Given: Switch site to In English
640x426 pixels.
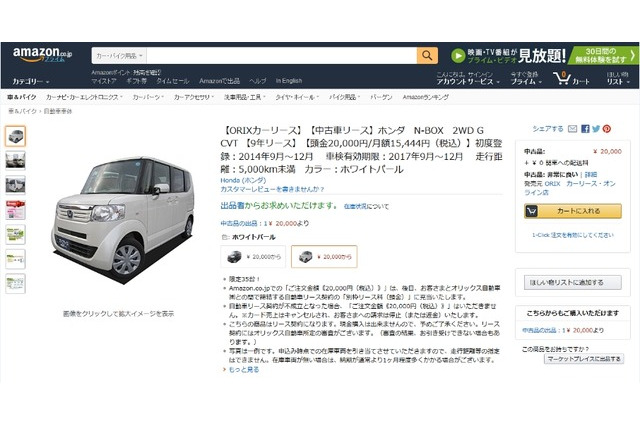Looking at the screenshot, I should (289, 81).
